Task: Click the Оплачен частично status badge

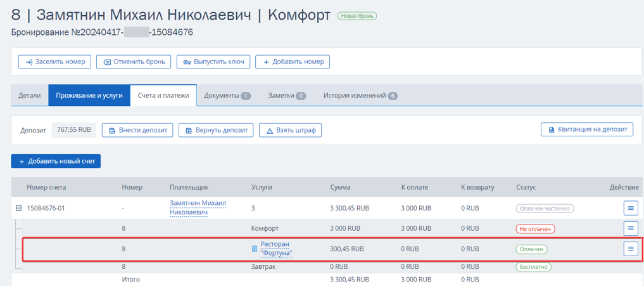Action: click(545, 208)
